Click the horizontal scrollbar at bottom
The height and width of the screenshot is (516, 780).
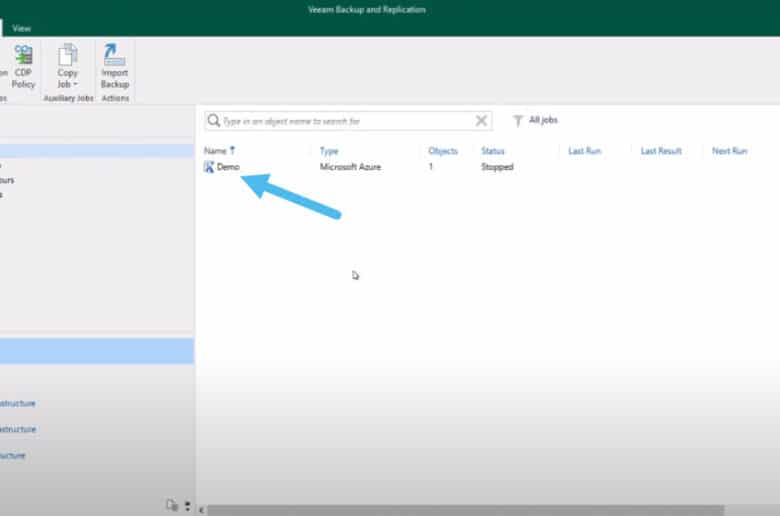pyautogui.click(x=465, y=510)
